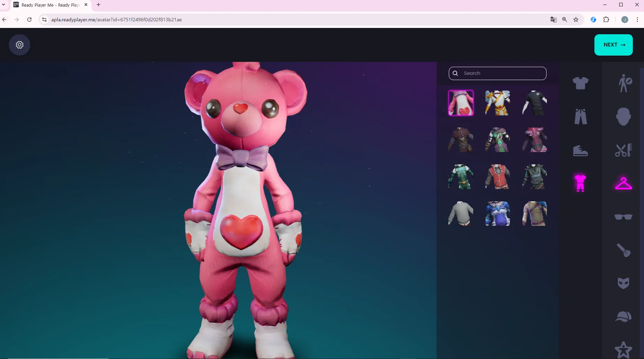
Task: View site information for readyplayer.me
Action: [44, 20]
